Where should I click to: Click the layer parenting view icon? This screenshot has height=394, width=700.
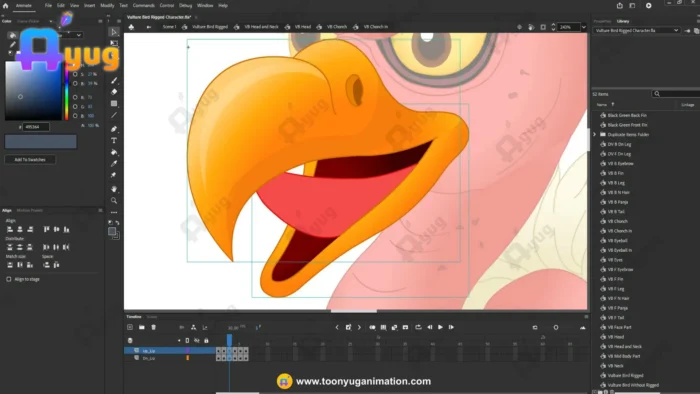[x=193, y=327]
